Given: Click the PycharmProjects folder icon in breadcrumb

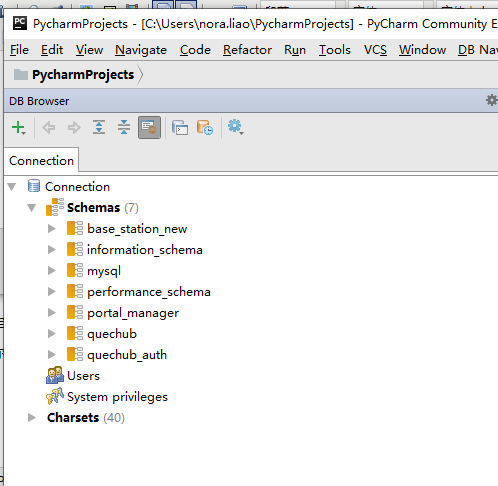Looking at the screenshot, I should 21,75.
